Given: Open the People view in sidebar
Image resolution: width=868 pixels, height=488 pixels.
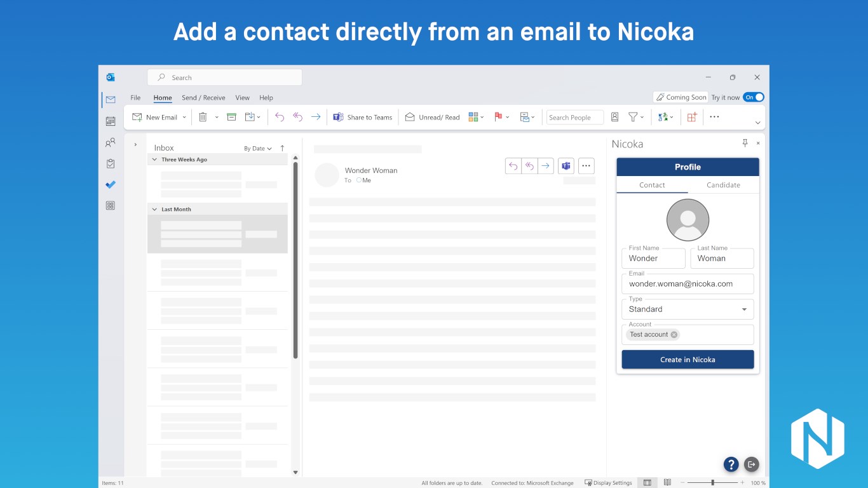Looking at the screenshot, I should click(111, 142).
